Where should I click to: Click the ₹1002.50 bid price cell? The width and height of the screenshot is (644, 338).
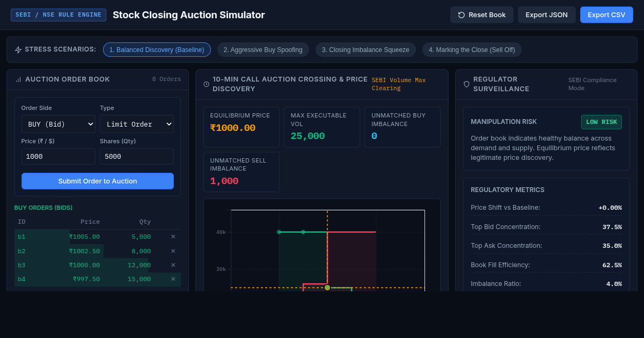point(84,251)
